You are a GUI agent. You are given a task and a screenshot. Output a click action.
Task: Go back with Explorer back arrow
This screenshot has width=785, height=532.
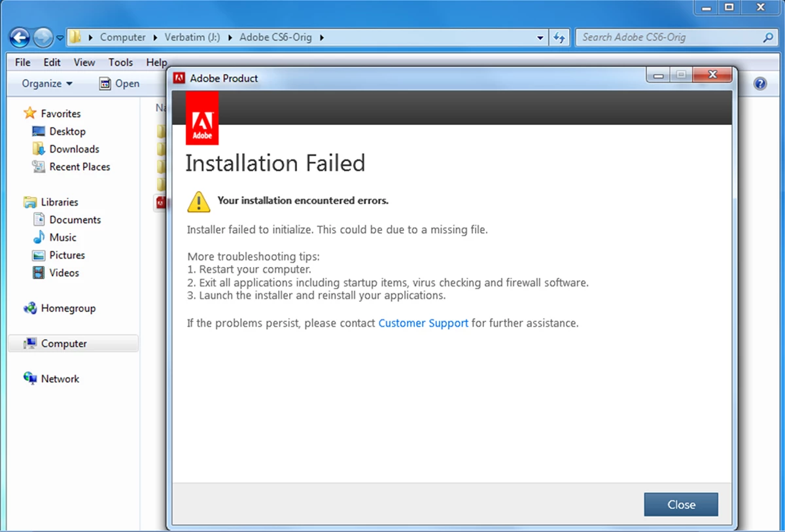click(x=20, y=37)
